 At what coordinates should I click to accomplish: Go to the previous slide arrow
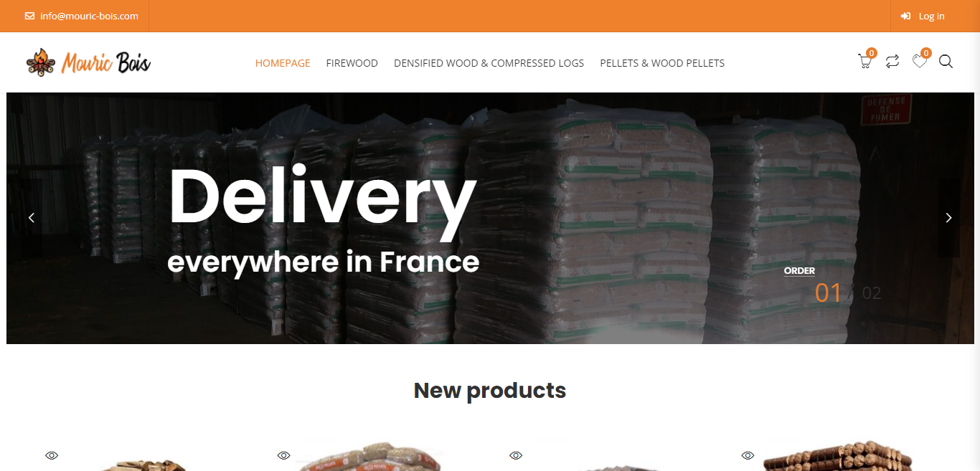tap(32, 218)
